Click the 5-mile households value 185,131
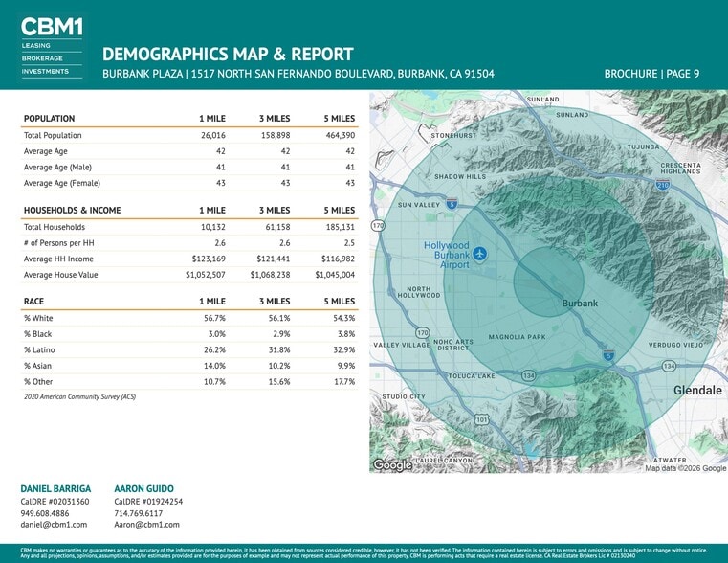 (x=341, y=227)
